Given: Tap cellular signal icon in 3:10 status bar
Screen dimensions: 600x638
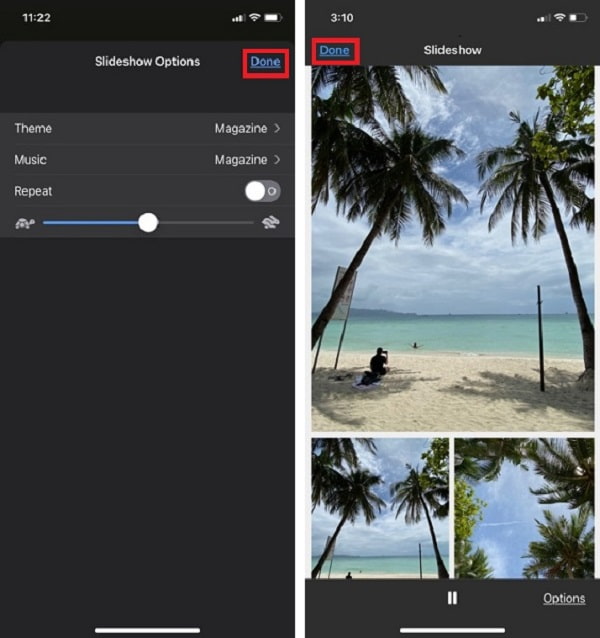Looking at the screenshot, I should [543, 18].
